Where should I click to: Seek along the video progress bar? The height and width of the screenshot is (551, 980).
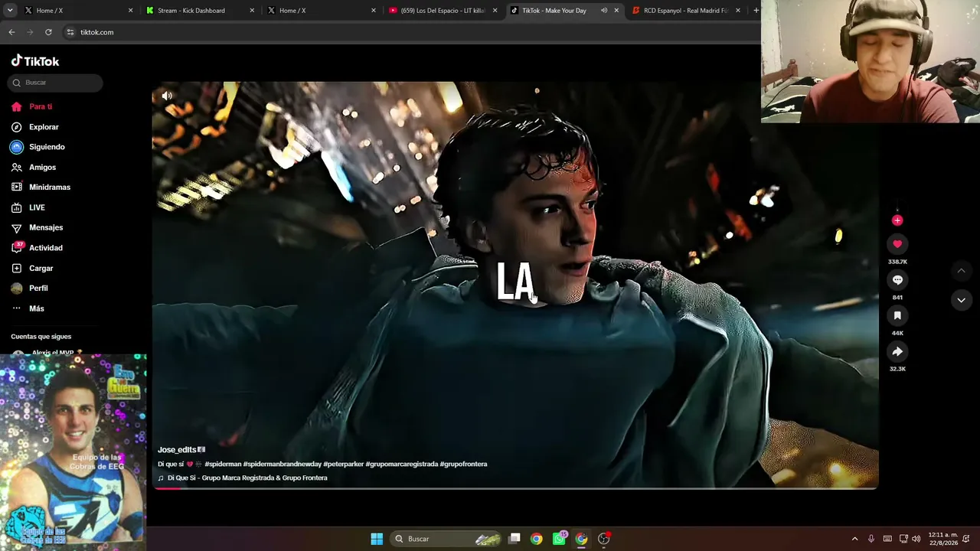515,487
